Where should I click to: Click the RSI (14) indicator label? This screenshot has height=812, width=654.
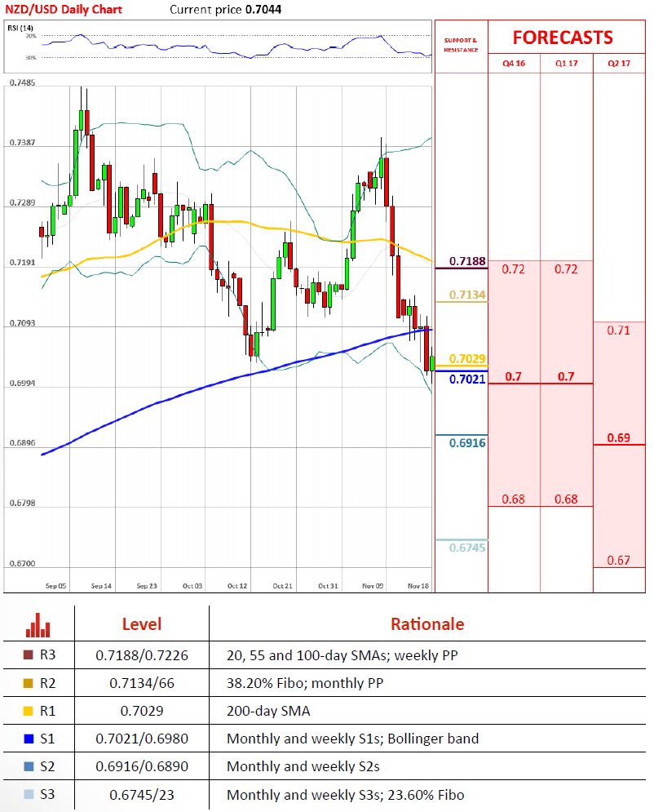[x=20, y=28]
